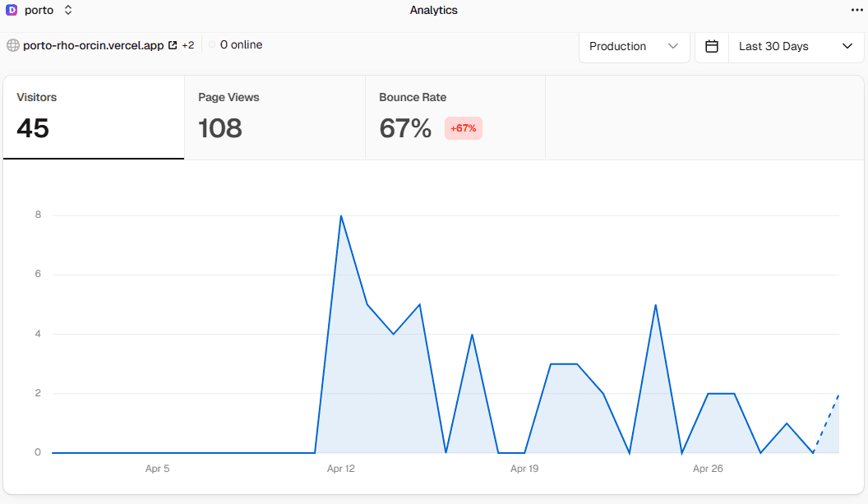The width and height of the screenshot is (868, 504).
Task: Click the globe icon beside the domain
Action: point(12,45)
